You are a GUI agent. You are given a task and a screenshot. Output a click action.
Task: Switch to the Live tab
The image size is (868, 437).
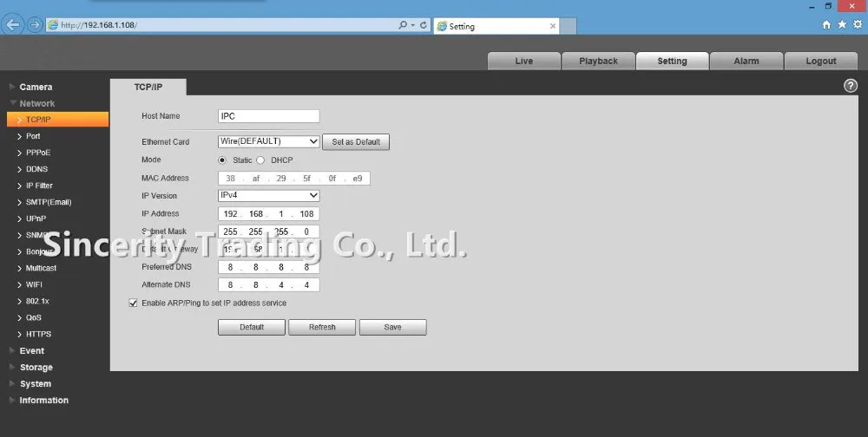point(523,61)
